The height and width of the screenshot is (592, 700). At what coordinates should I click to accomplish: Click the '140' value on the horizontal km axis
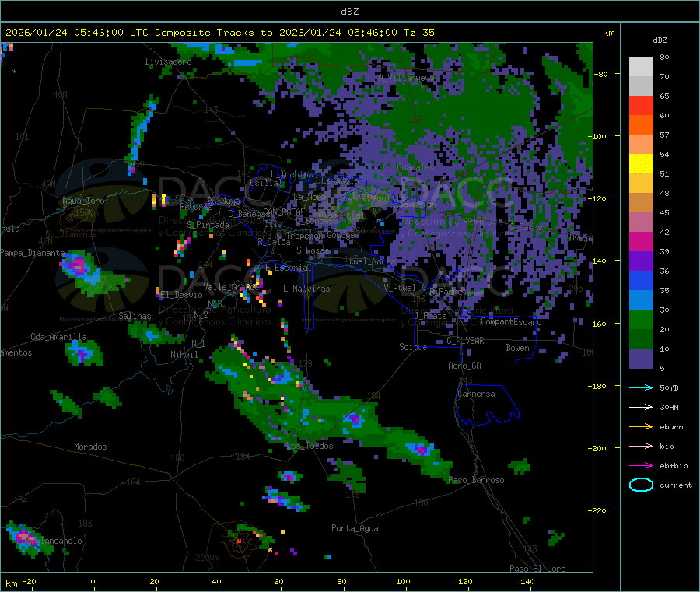pos(527,581)
